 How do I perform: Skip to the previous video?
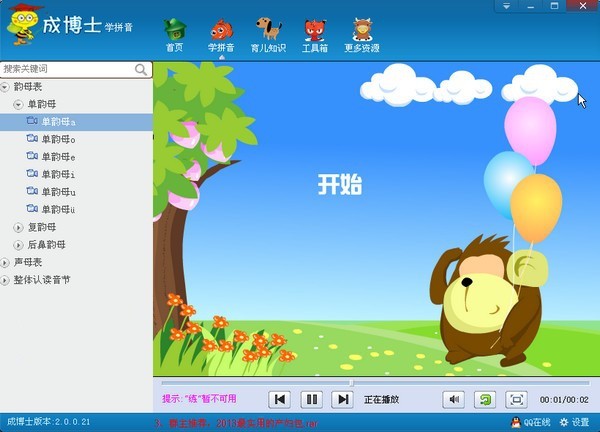(x=280, y=399)
